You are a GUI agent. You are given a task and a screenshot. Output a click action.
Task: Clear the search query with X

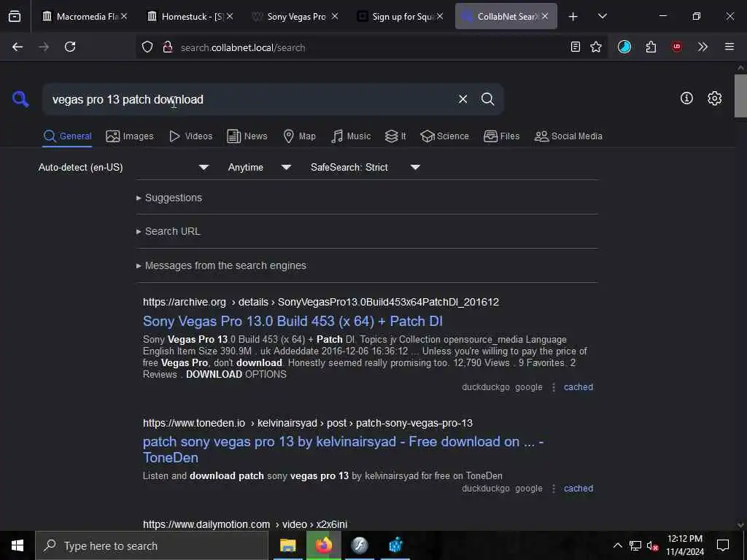pyautogui.click(x=462, y=99)
